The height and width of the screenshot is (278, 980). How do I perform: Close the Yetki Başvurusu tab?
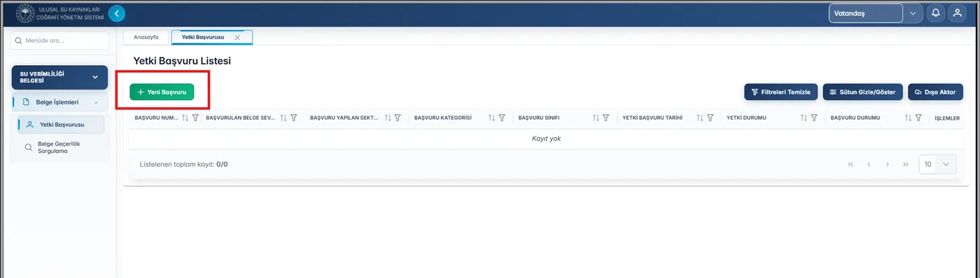(237, 37)
